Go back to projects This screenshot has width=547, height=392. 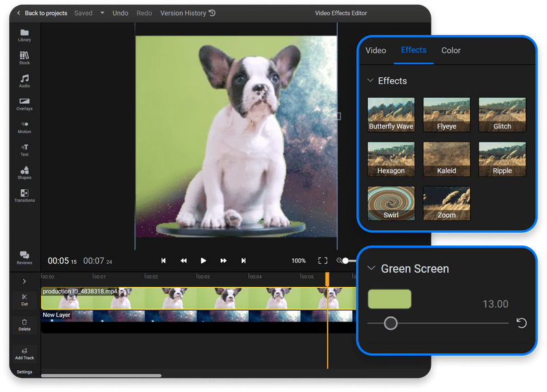tap(42, 13)
